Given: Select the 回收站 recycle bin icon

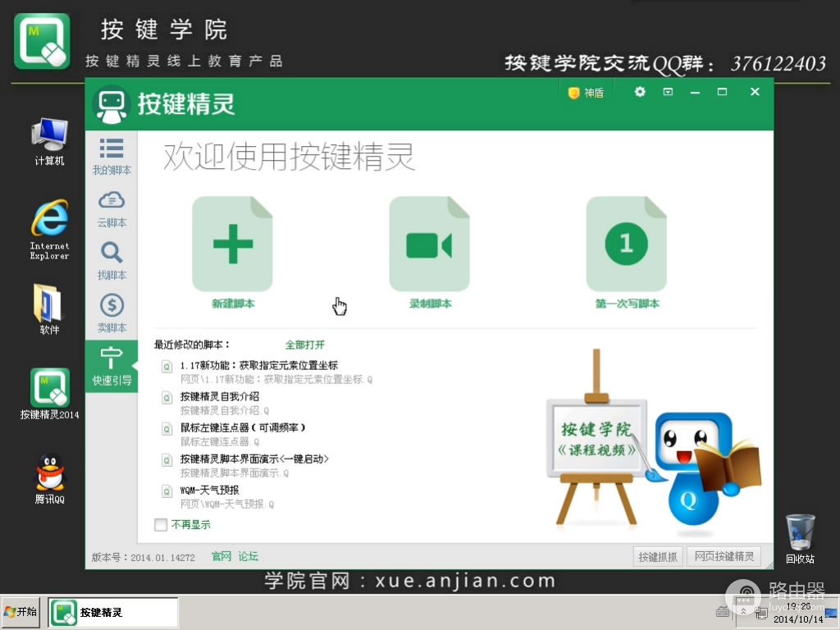Looking at the screenshot, I should (x=801, y=538).
